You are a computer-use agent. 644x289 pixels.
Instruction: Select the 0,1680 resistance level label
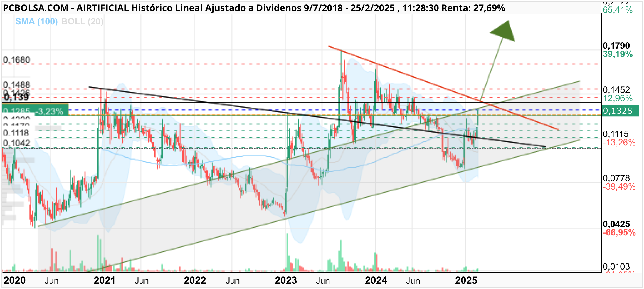click(17, 60)
